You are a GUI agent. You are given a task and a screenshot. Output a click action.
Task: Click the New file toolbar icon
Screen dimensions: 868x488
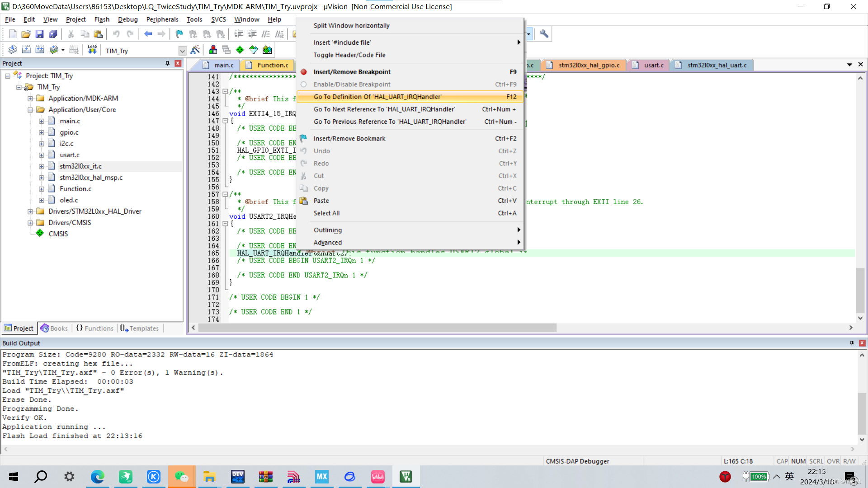click(x=13, y=34)
